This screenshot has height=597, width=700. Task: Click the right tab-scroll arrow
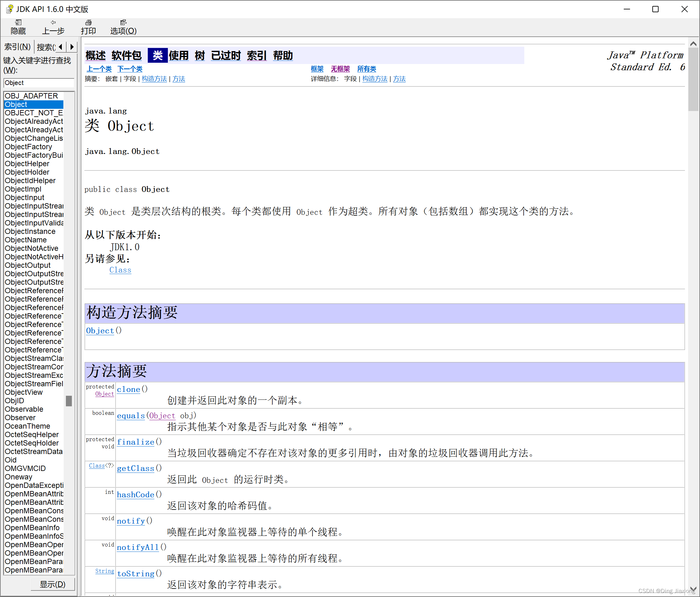click(x=72, y=47)
